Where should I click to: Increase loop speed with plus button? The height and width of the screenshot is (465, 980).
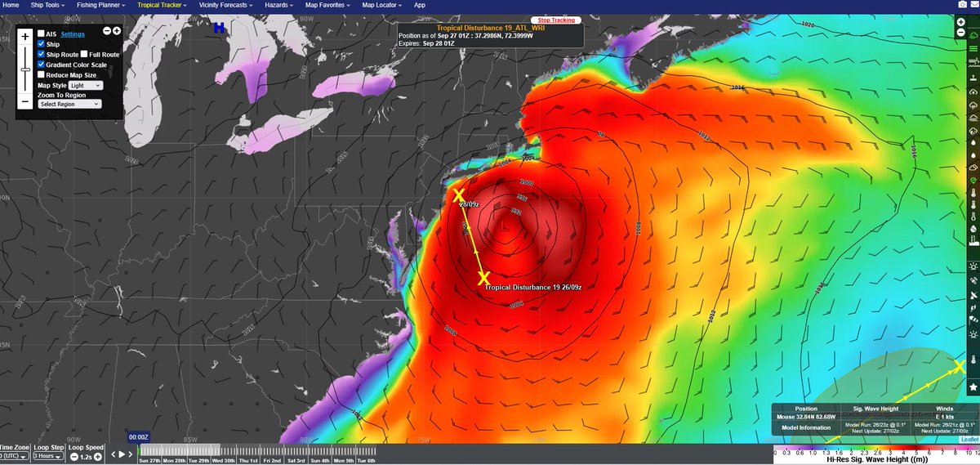coord(97,457)
